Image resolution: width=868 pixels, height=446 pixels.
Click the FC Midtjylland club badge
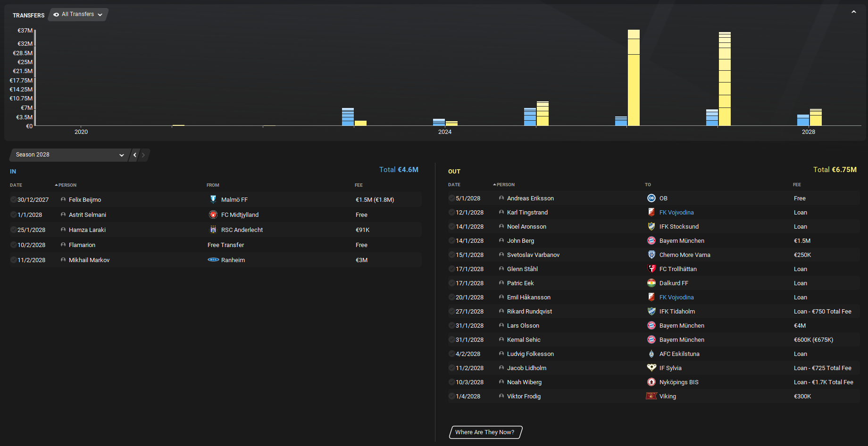click(213, 215)
